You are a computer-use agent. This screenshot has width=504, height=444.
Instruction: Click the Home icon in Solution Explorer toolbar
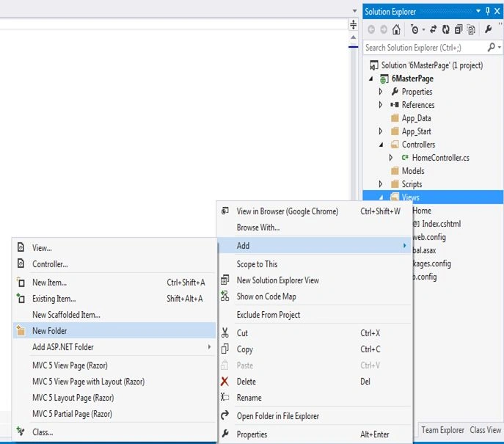[x=396, y=29]
